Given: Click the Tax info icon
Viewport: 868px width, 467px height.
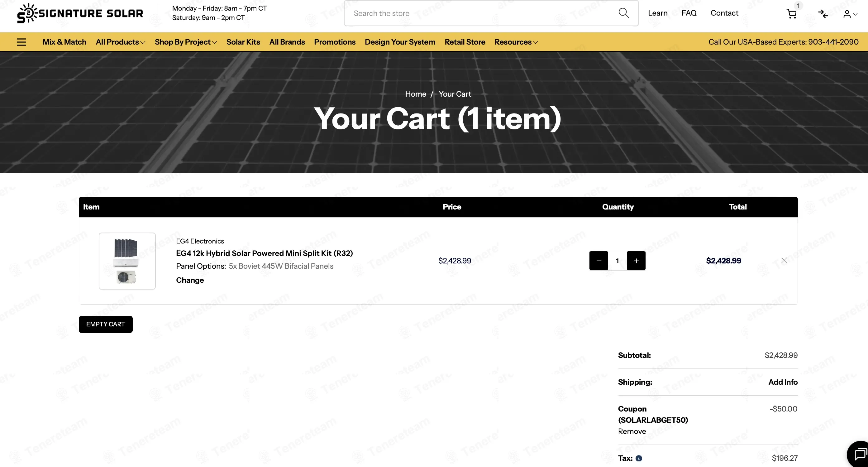Looking at the screenshot, I should (638, 458).
